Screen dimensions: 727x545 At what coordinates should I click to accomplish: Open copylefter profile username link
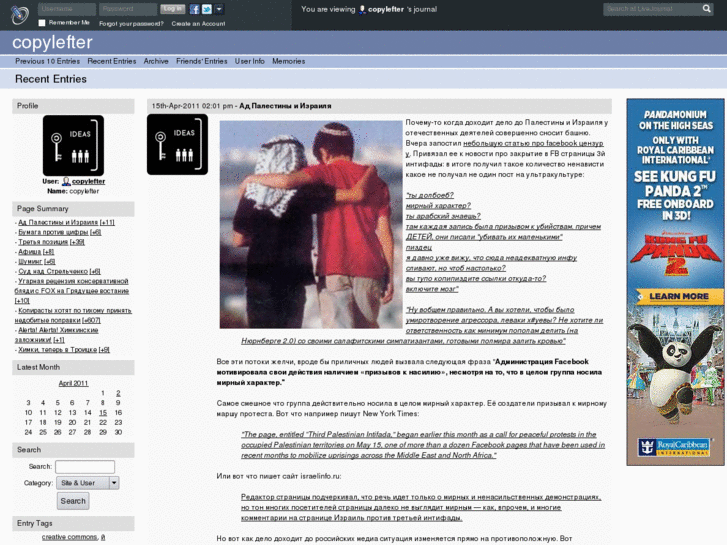pos(89,181)
